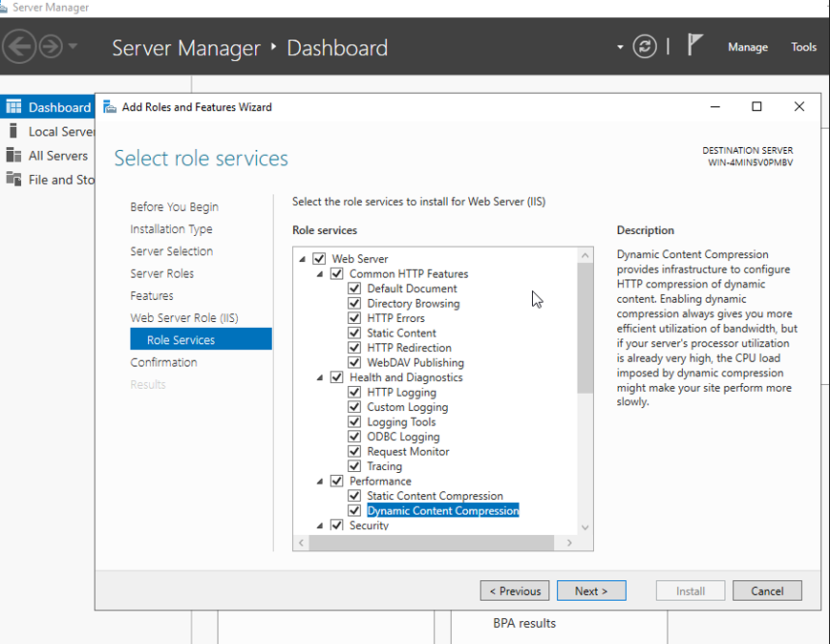
Task: Uncheck HTTP Logging
Action: pyautogui.click(x=354, y=392)
